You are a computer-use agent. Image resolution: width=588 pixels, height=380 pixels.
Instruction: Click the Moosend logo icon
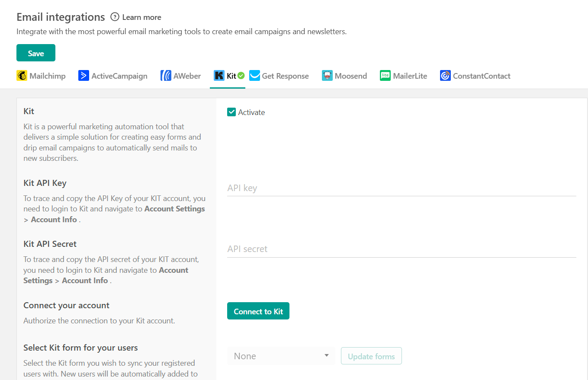[327, 76]
